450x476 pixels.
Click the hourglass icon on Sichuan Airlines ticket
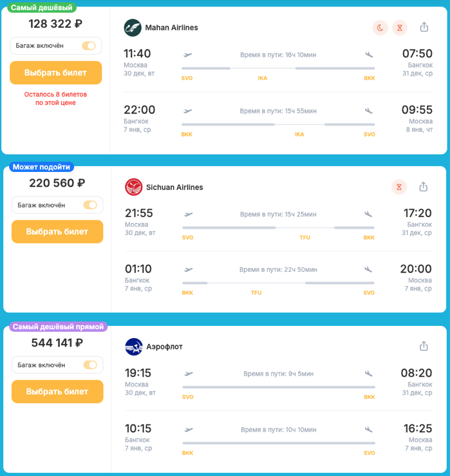[x=399, y=187]
